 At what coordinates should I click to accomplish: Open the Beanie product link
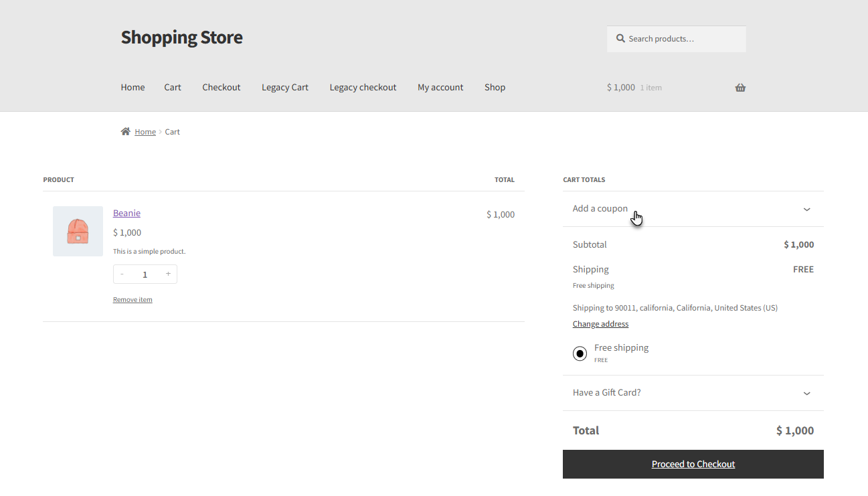tap(126, 213)
